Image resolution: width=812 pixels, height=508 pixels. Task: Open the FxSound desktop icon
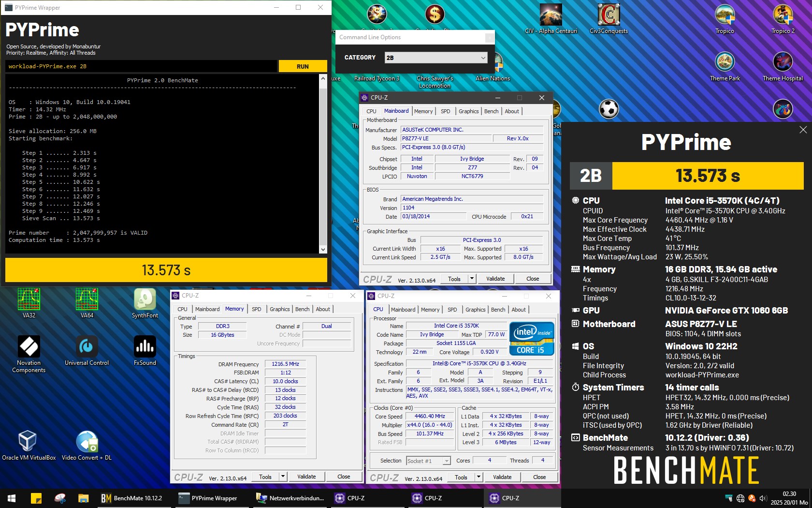point(145,351)
